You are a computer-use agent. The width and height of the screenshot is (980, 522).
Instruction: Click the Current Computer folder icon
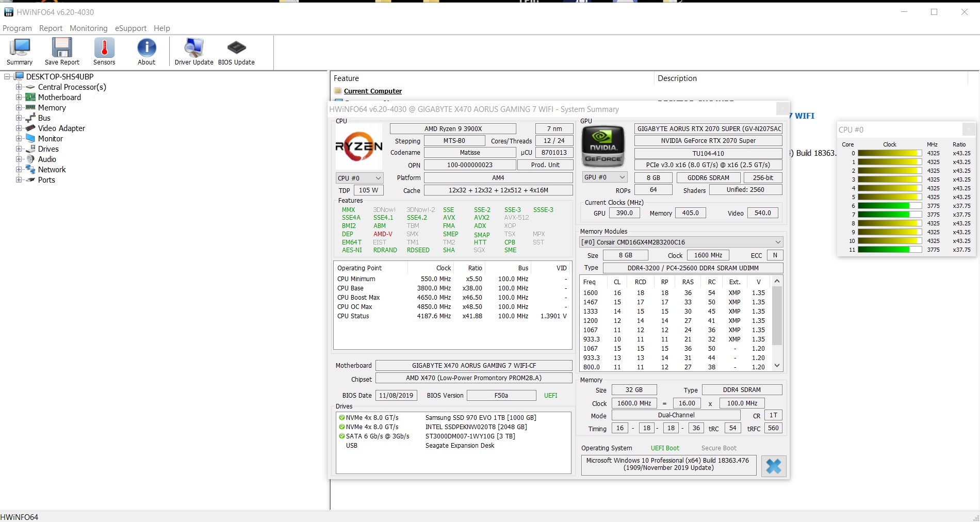coord(338,91)
